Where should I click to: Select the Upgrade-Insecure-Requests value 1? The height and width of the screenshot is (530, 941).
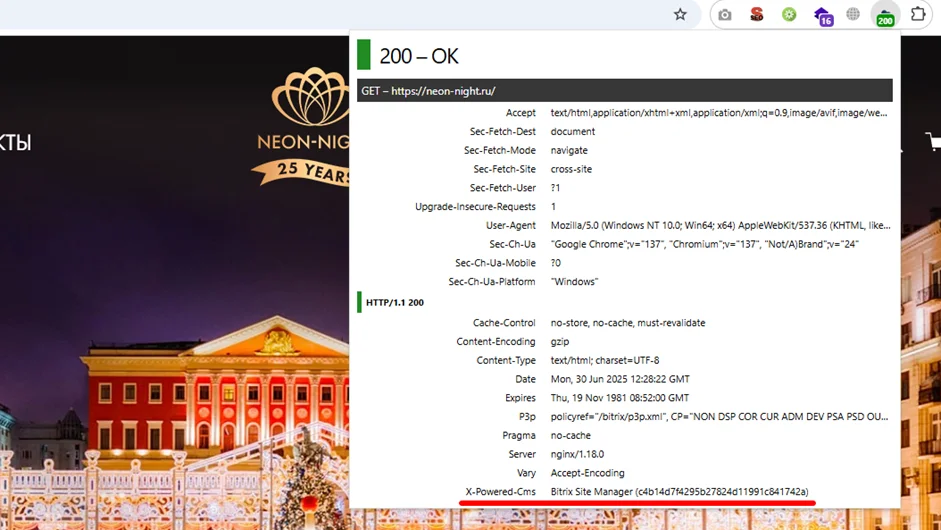(553, 206)
